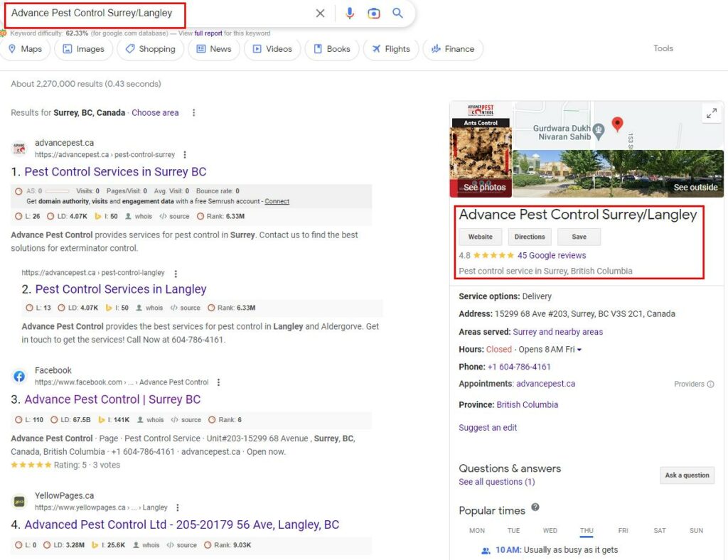This screenshot has width=728, height=560.
Task: Switch to the Images tab
Action: 84,49
